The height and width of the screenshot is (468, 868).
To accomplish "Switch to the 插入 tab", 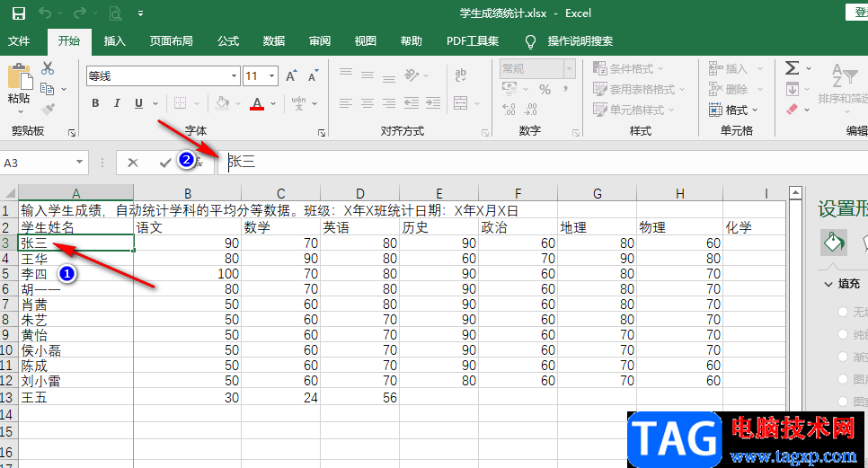I will click(115, 41).
